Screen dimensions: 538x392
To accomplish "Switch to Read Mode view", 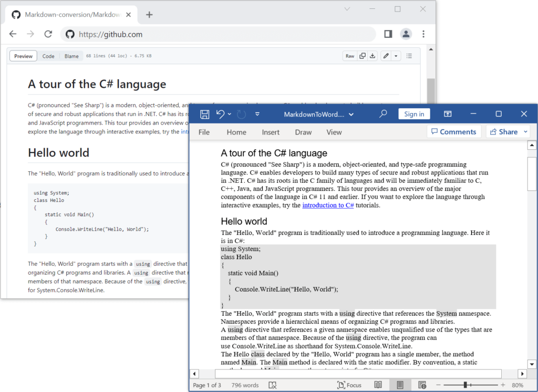I will pos(378,385).
